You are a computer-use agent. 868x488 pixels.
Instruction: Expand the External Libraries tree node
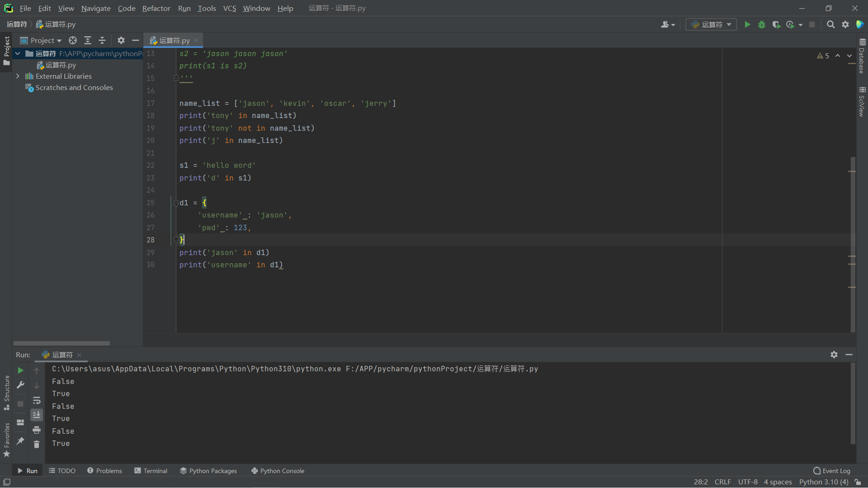pyautogui.click(x=18, y=76)
